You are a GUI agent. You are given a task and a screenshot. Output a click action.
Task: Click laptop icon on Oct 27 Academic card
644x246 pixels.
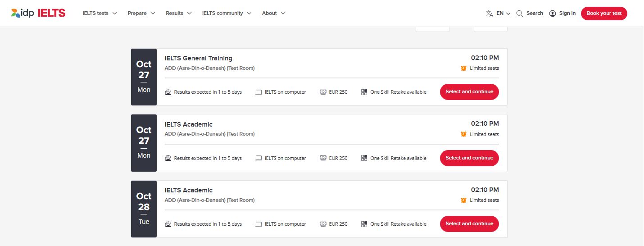(x=259, y=159)
